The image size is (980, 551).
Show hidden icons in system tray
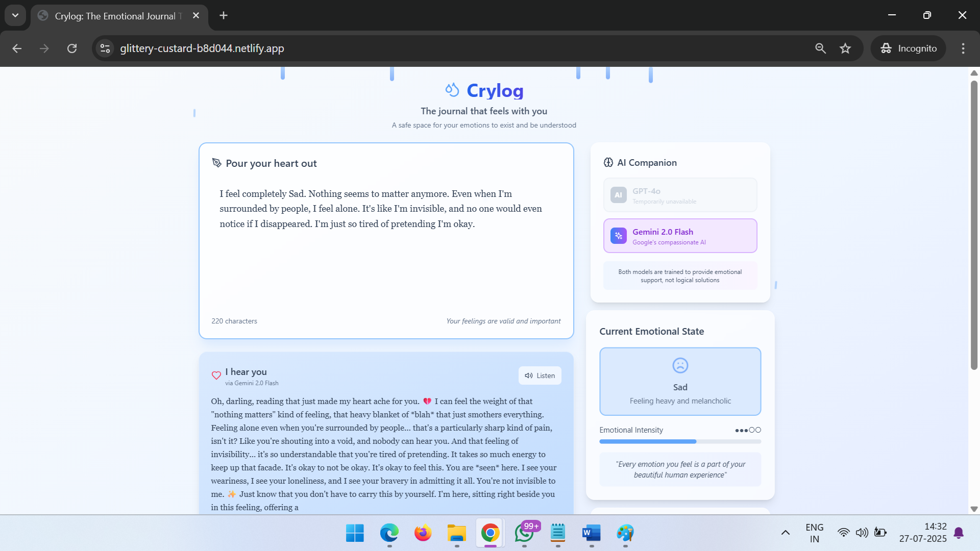pos(785,533)
